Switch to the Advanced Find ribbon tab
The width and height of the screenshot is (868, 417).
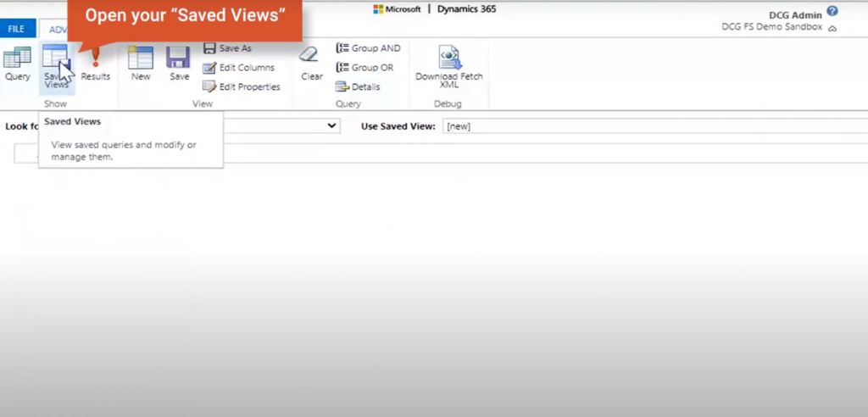(x=54, y=30)
